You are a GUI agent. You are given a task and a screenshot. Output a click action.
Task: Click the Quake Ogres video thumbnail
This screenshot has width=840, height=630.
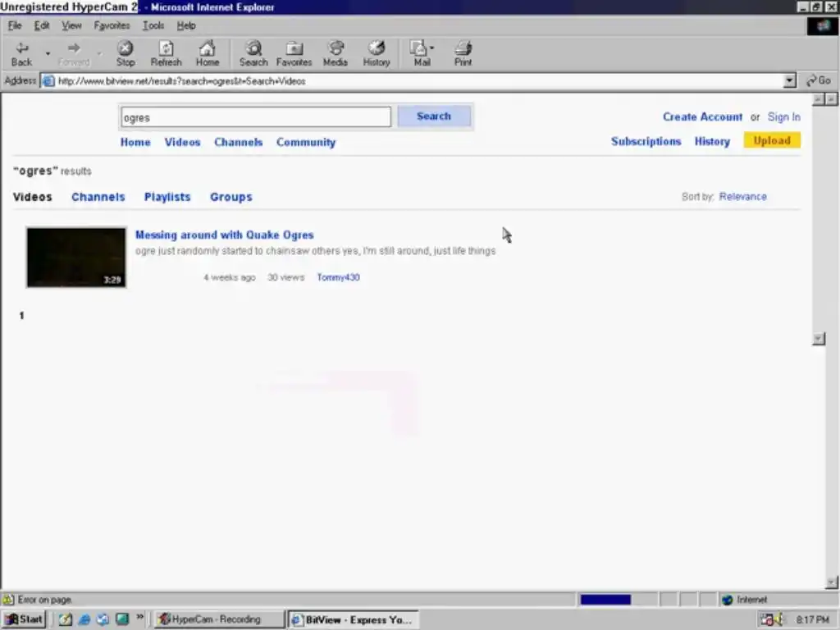[76, 258]
